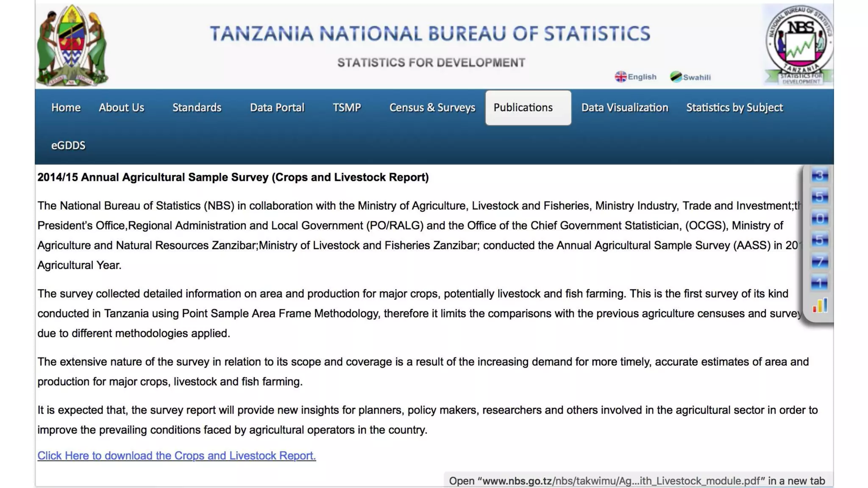Click the visitor counter digit 3
The width and height of the screenshot is (868, 488).
point(820,175)
